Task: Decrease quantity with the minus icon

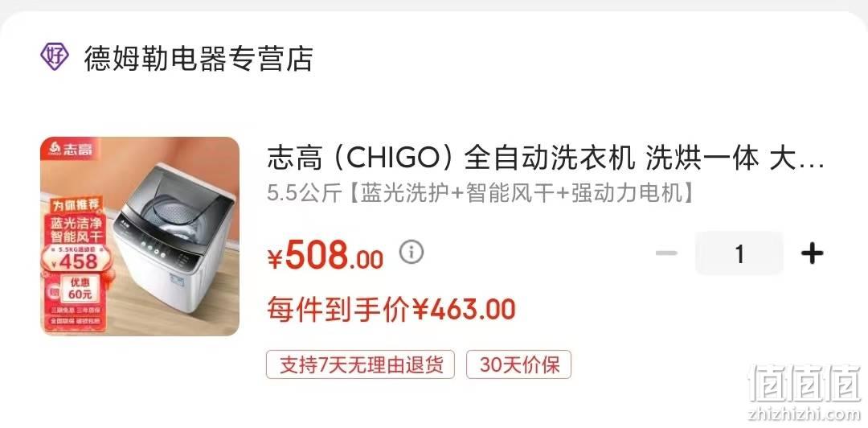Action: click(x=666, y=253)
